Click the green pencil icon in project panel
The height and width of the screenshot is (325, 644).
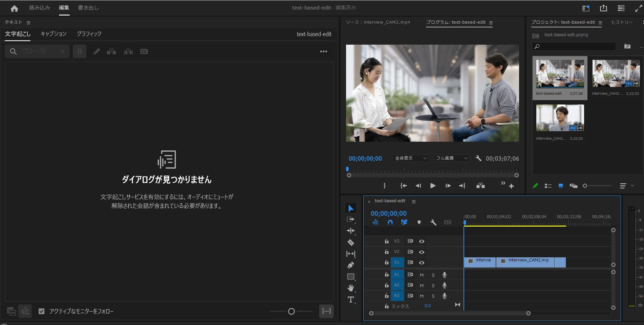pyautogui.click(x=535, y=186)
